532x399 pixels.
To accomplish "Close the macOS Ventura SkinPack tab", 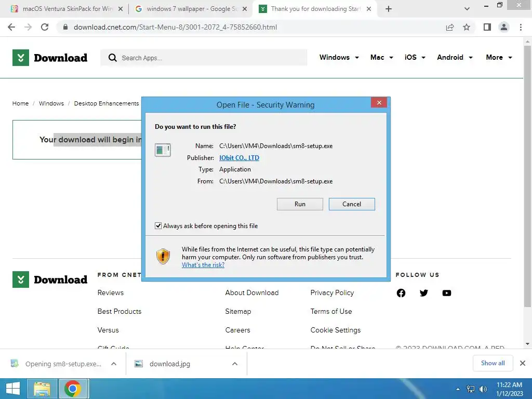I will [x=121, y=9].
